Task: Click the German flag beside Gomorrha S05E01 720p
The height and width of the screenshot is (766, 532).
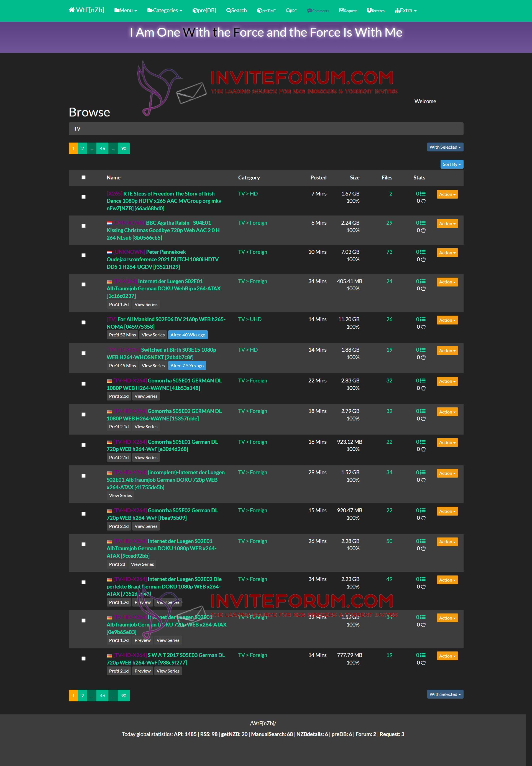Action: [x=109, y=442]
